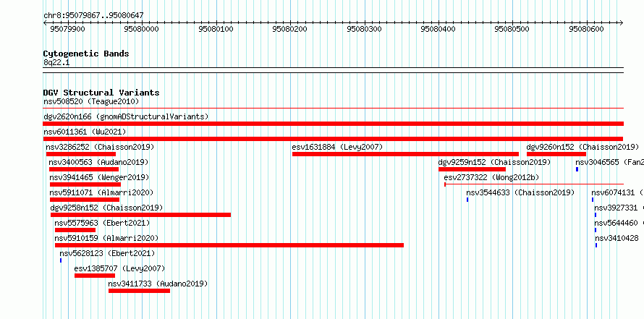Viewport: 644px width, 319px height.
Task: Click the chr8:95079867..95080647 region label
Action: tap(93, 16)
